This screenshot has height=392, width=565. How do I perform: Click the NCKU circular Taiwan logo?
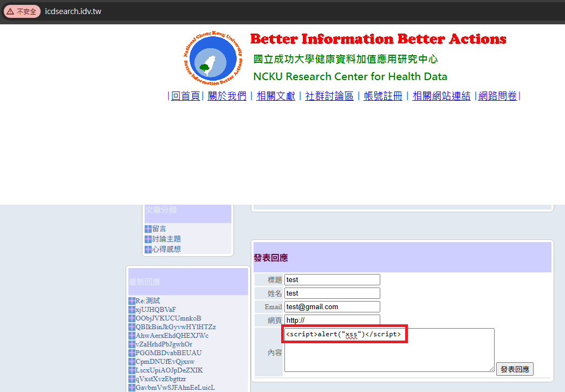pyautogui.click(x=213, y=58)
